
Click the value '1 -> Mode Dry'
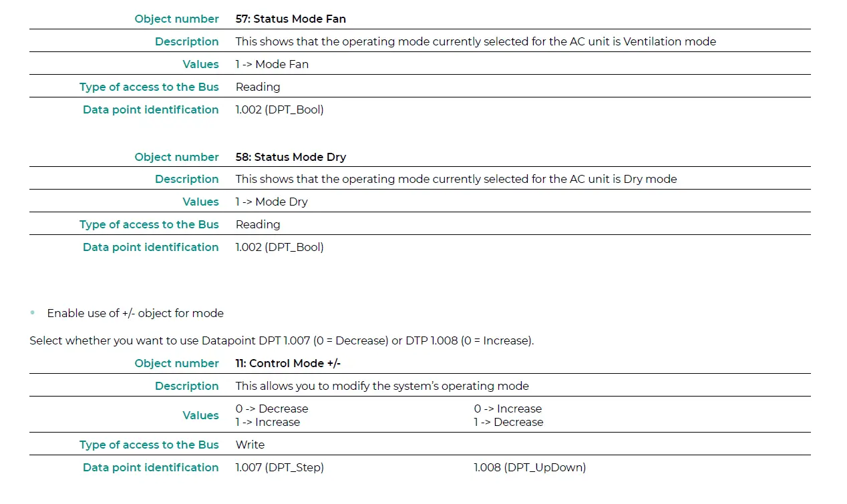(x=272, y=202)
